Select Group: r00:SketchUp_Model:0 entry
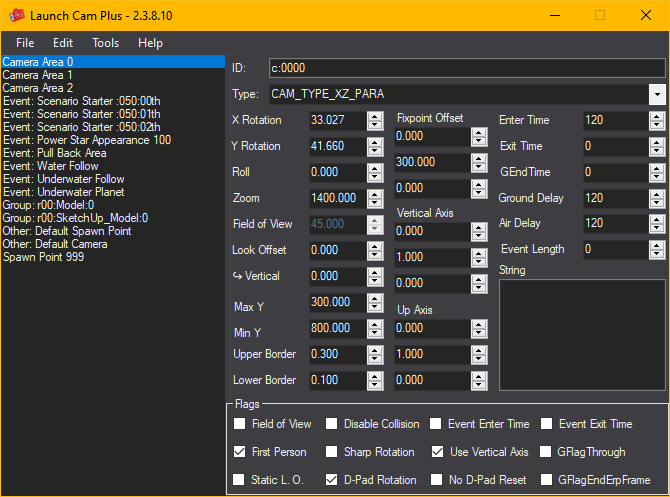 coord(113,218)
